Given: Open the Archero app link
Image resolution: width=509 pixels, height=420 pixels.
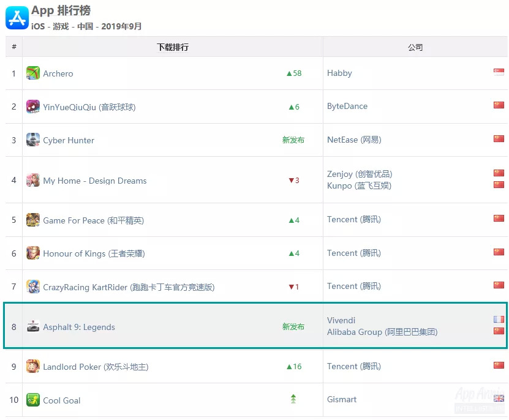Looking at the screenshot, I should coord(58,73).
